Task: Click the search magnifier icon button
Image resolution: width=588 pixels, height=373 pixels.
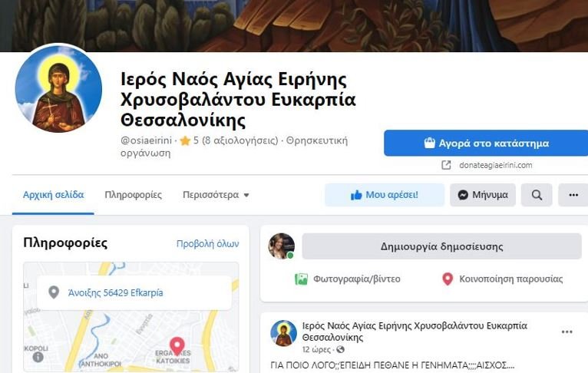Action: point(537,195)
